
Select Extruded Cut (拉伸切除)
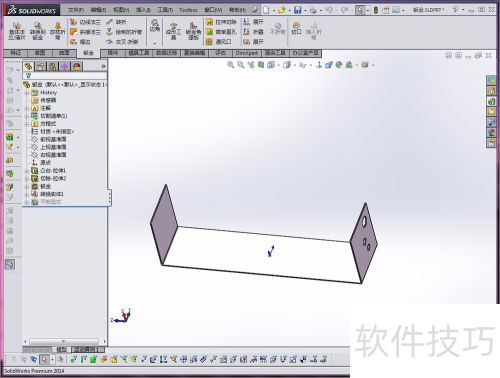[x=221, y=22]
